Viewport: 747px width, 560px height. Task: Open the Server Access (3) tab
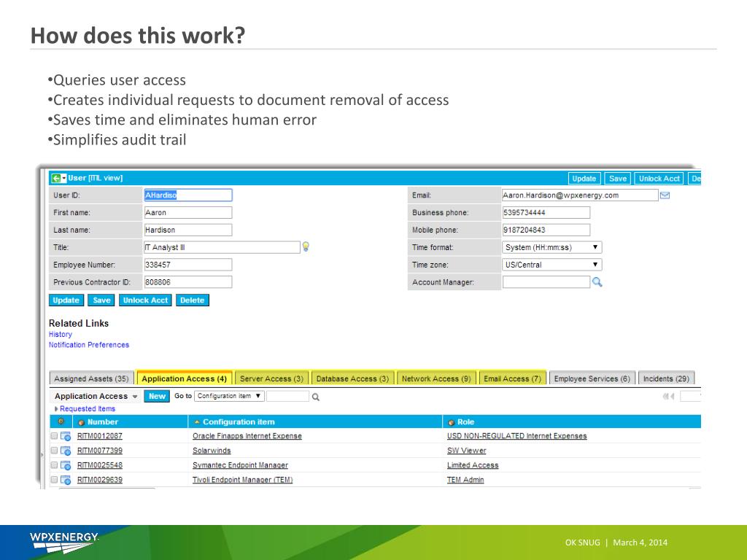[x=271, y=378]
